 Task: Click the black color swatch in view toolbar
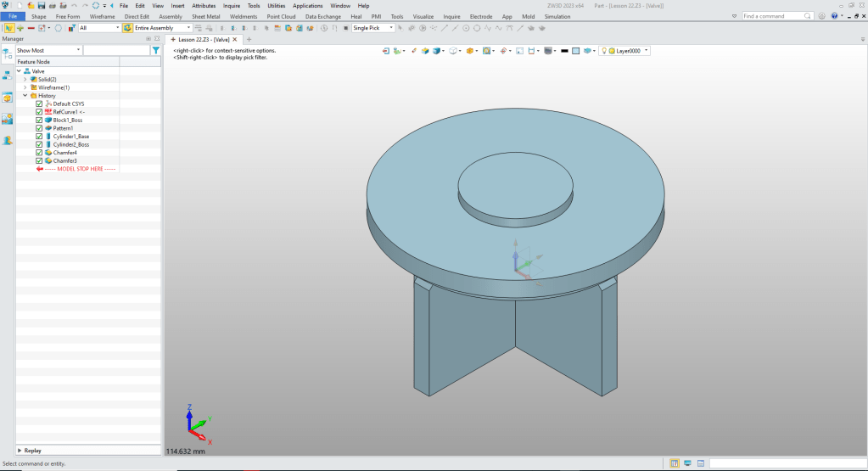564,51
